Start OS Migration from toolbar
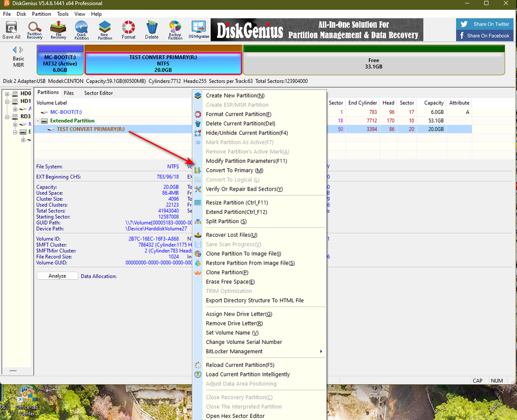Viewport: 517px width, 420px height. (x=199, y=30)
